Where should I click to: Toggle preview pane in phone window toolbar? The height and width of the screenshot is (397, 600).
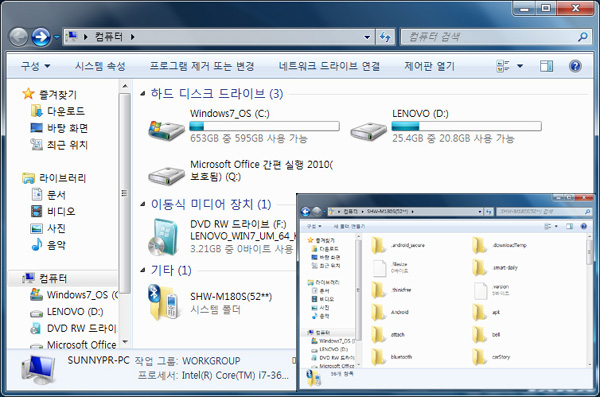[x=569, y=227]
